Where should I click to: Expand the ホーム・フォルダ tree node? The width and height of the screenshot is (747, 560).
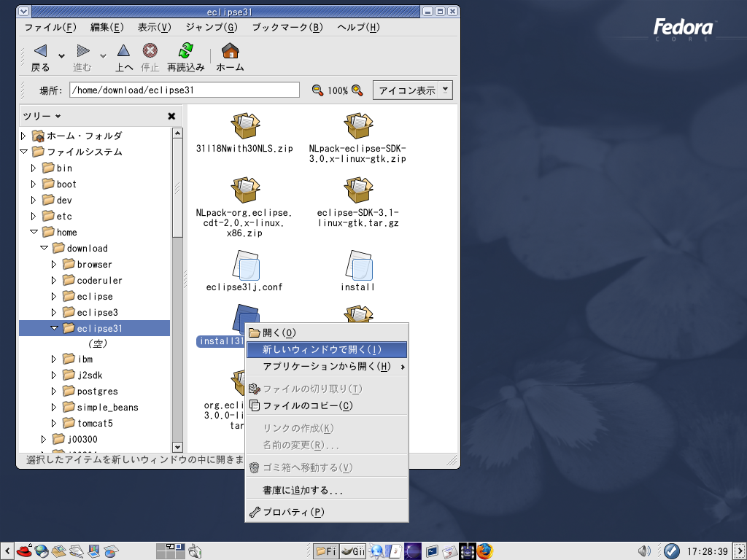pyautogui.click(x=23, y=136)
